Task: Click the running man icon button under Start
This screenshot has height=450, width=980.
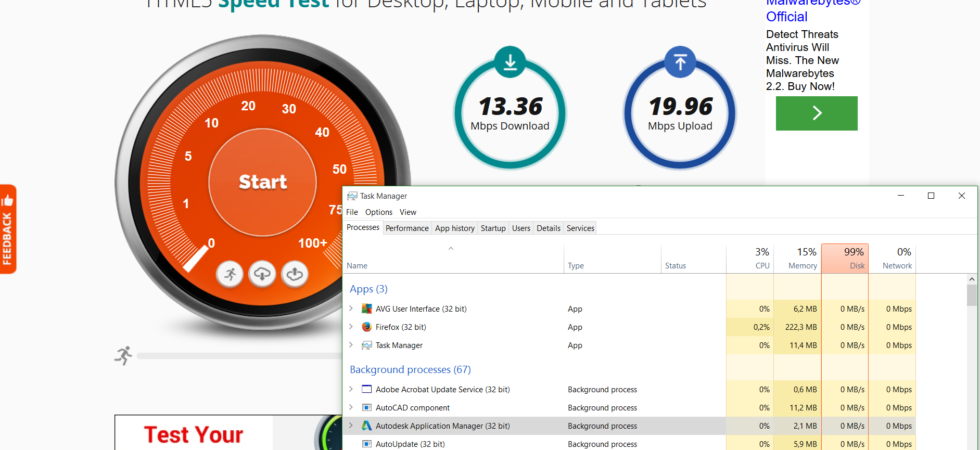Action: (230, 274)
